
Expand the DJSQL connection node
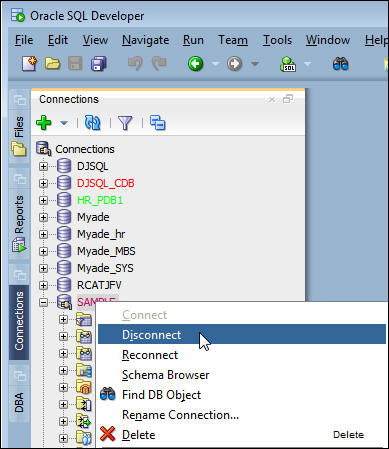43,166
